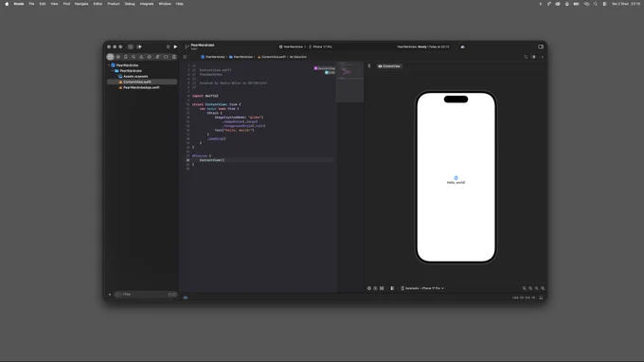The height and width of the screenshot is (362, 644).
Task: Toggle the navigator sidebar visibility
Action: [x=130, y=46]
